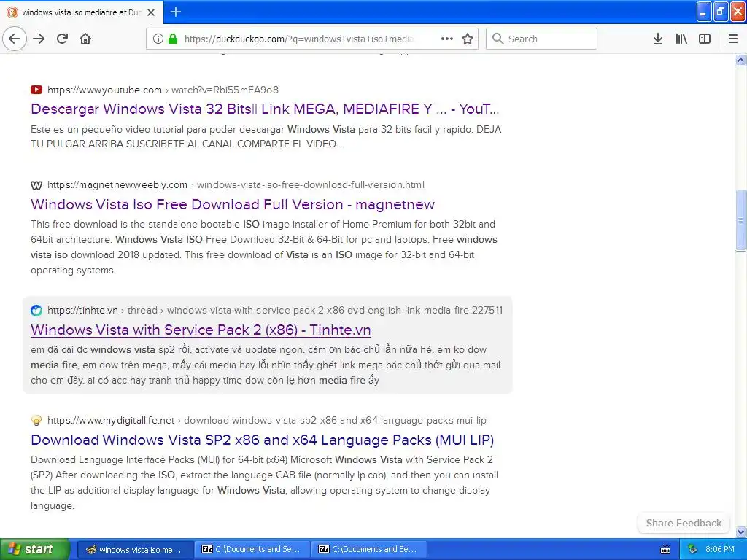The height and width of the screenshot is (560, 747).
Task: Click the vertical scrollbar thumb
Action: click(x=740, y=219)
